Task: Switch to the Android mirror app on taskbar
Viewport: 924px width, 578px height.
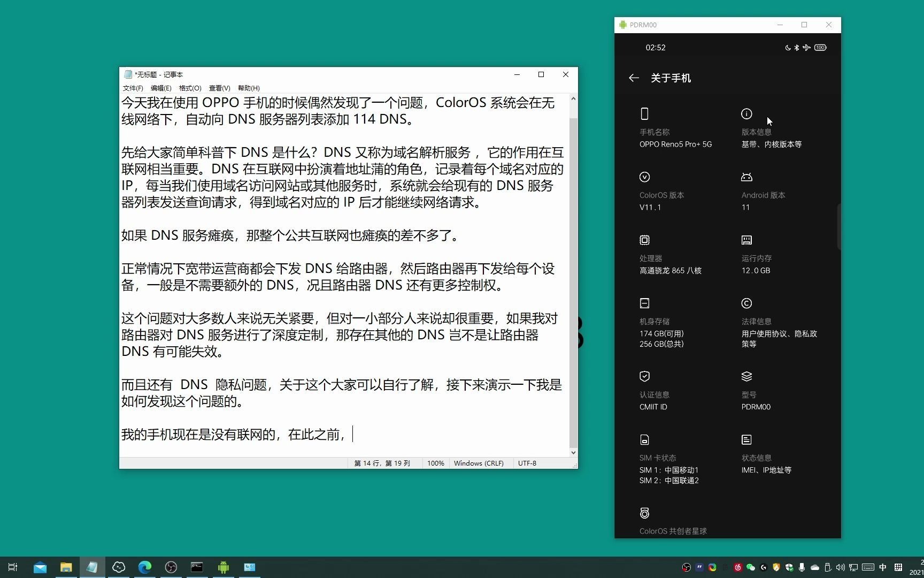Action: click(224, 567)
